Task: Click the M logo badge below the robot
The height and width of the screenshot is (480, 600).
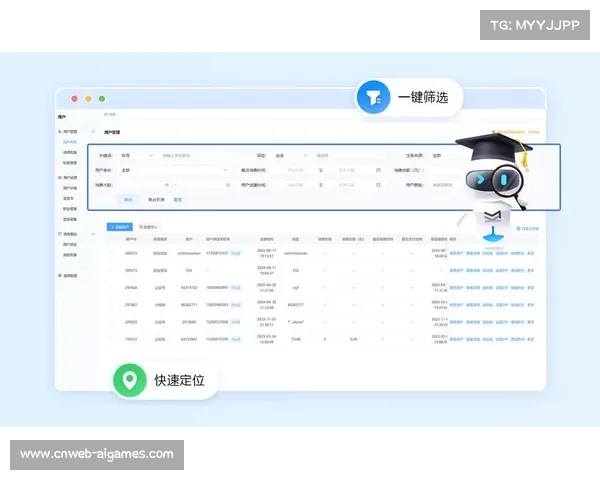Action: tap(492, 217)
